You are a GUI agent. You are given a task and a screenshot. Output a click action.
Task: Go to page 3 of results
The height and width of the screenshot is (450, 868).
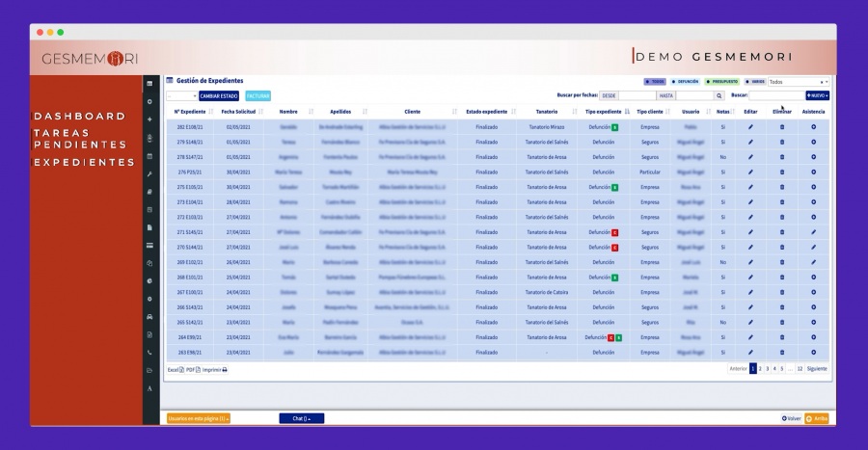point(768,369)
